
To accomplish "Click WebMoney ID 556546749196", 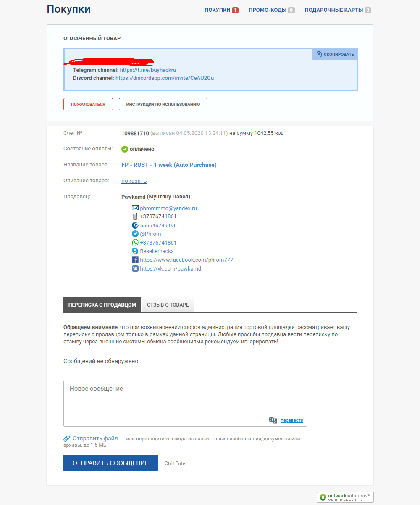I will tap(158, 225).
